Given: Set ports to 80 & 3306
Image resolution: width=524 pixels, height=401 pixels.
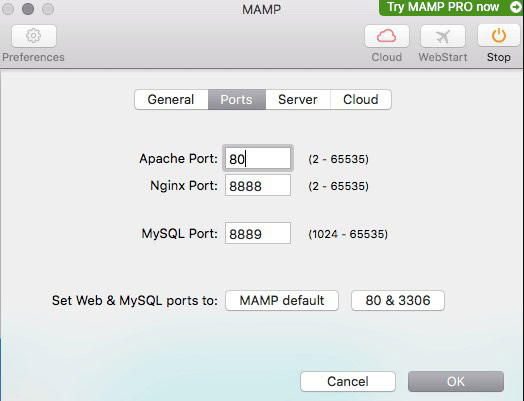Looking at the screenshot, I should 398,300.
